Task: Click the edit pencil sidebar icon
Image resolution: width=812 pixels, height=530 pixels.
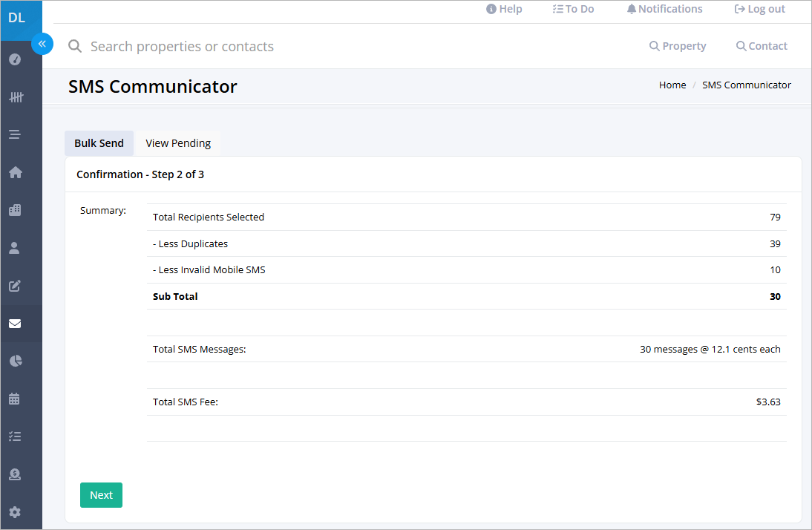Action: pyautogui.click(x=15, y=286)
